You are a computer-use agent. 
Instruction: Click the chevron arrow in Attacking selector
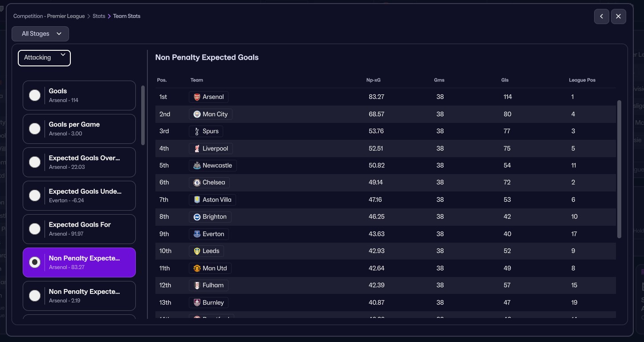63,55
